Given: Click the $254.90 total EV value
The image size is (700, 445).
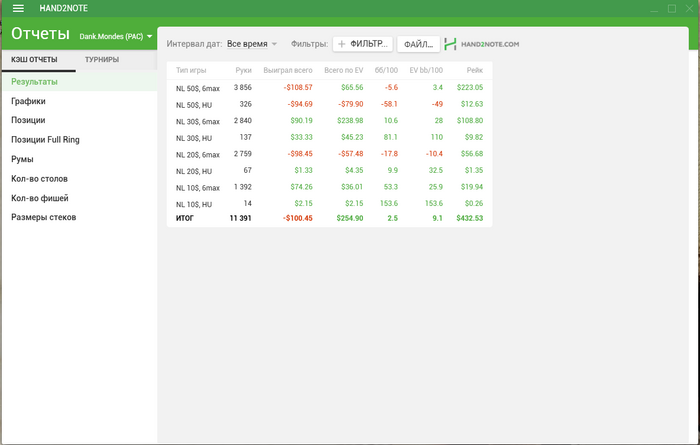Looking at the screenshot, I should tap(350, 218).
